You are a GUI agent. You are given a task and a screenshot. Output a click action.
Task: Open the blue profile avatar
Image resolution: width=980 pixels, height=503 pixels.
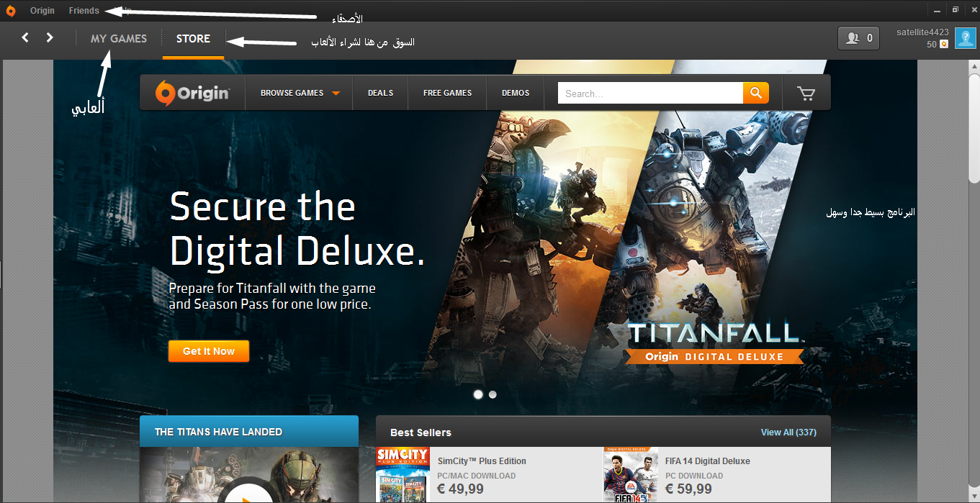966,38
